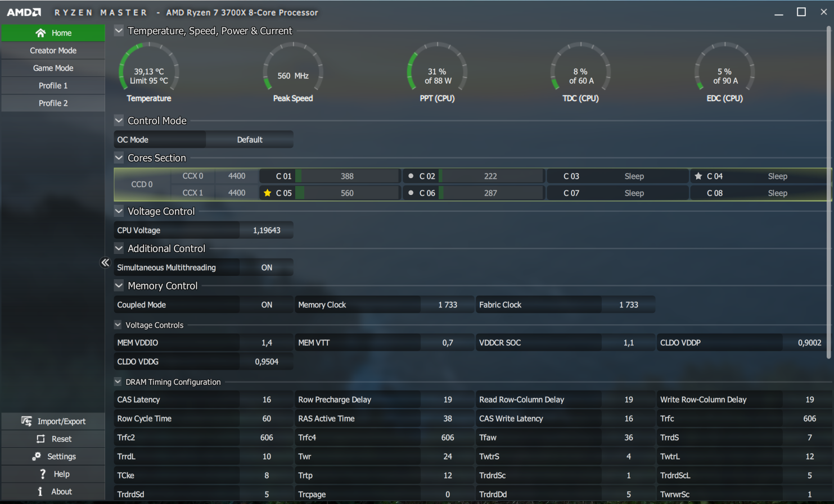
Task: Click the Reset icon in sidebar
Action: coord(40,439)
